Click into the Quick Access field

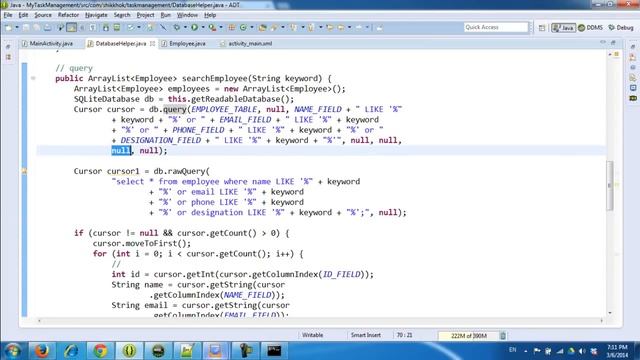pos(496,27)
